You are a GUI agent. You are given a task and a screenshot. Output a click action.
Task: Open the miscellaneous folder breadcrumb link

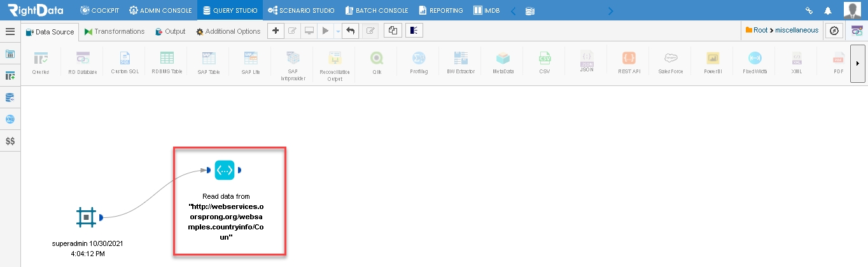[x=797, y=30]
